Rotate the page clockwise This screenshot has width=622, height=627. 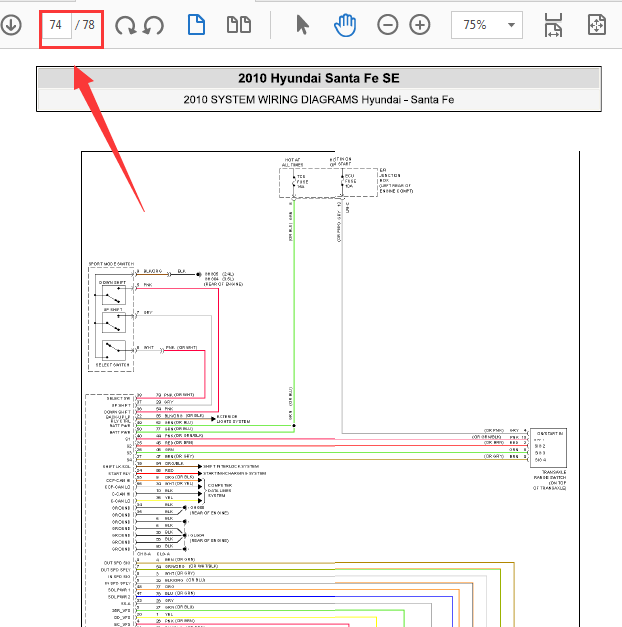point(126,26)
